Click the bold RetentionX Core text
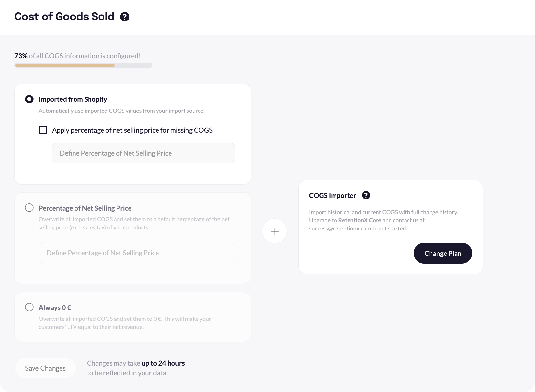 tap(360, 220)
